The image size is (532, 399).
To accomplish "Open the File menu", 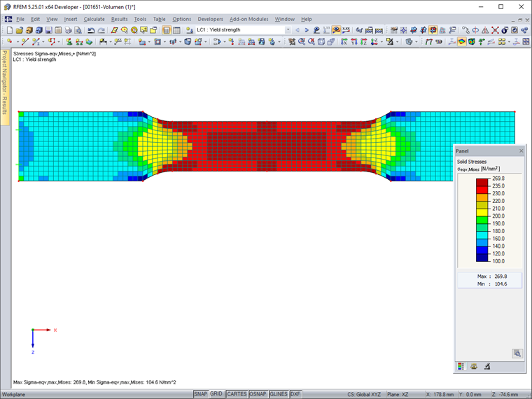I will tap(20, 20).
